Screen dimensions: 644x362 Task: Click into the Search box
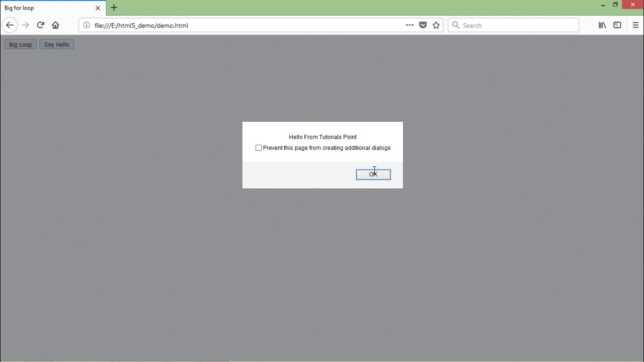pos(513,25)
